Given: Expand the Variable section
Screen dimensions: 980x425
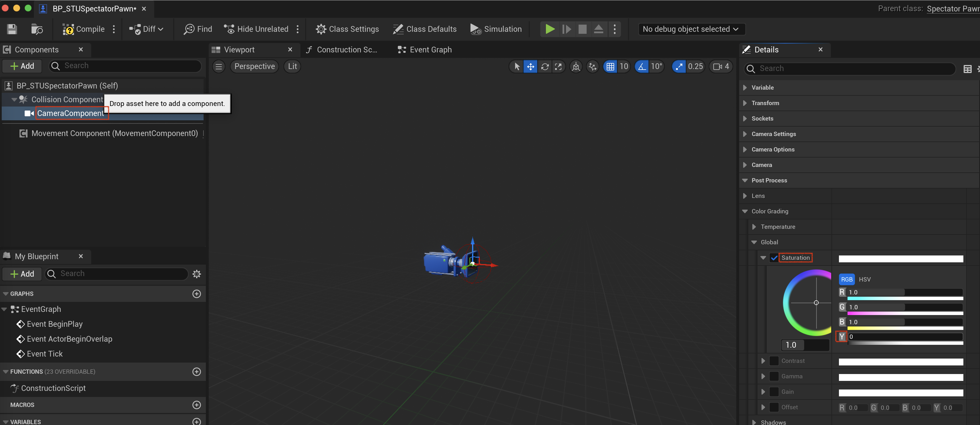Looking at the screenshot, I should click(x=745, y=87).
